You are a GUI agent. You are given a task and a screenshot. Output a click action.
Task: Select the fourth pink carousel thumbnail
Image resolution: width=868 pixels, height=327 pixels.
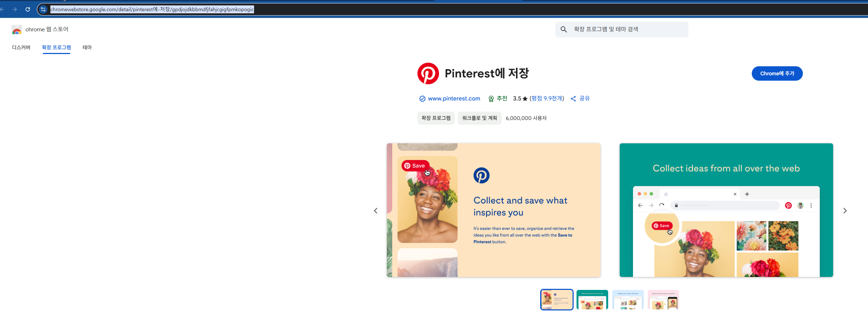[663, 300]
